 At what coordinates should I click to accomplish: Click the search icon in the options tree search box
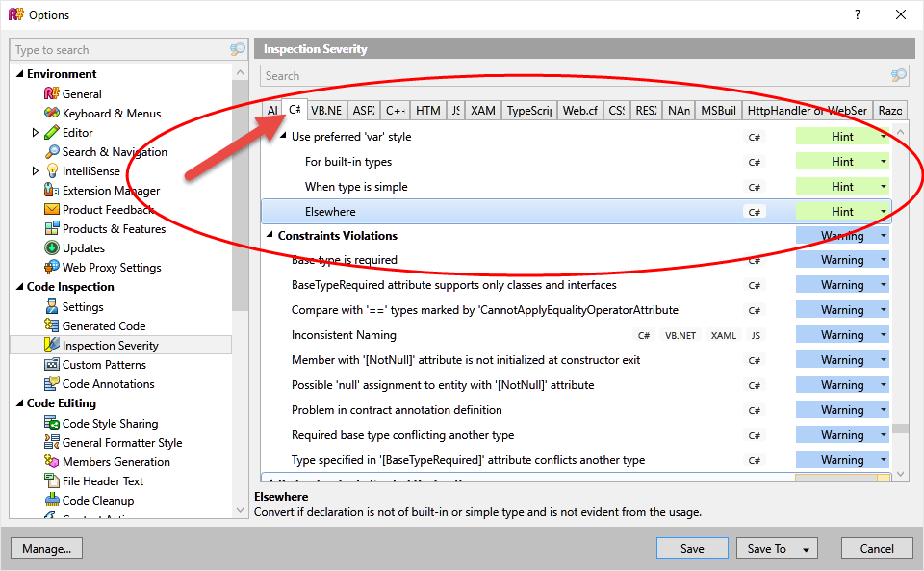(238, 49)
